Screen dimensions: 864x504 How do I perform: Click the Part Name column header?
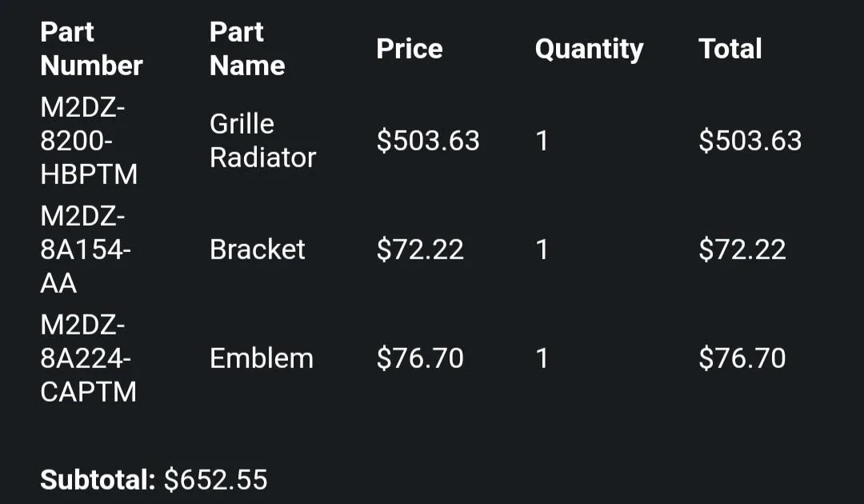[x=247, y=49]
